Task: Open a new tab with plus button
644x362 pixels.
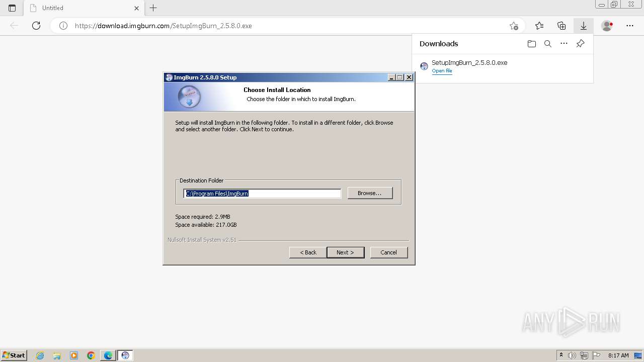Action: tap(153, 8)
